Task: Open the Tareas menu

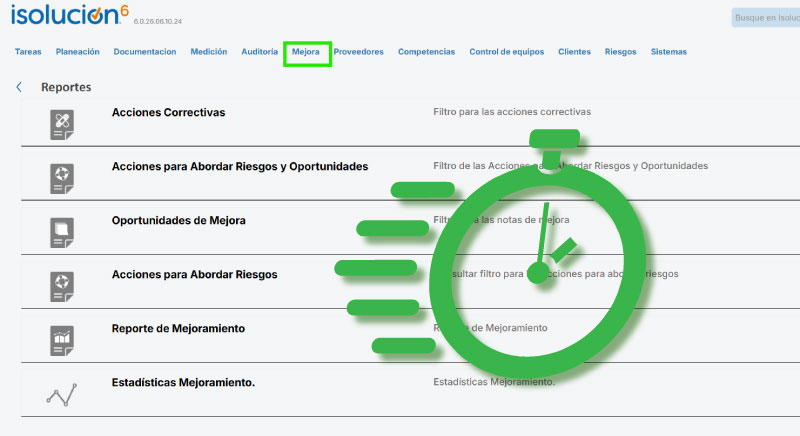Action: pos(28,52)
